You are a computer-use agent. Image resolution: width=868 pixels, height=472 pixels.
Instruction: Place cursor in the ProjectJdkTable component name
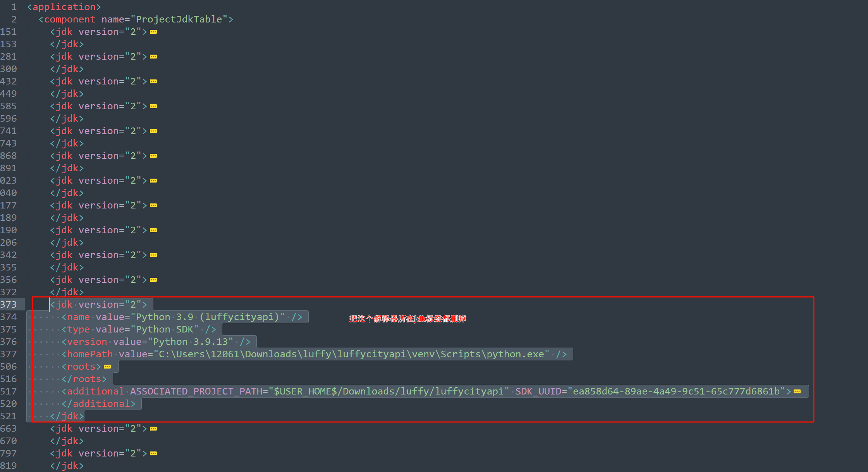click(x=179, y=19)
